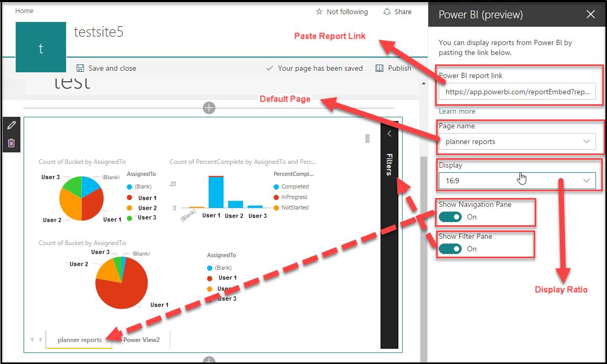Go to next report page arrow
The height and width of the screenshot is (364, 607).
[x=40, y=339]
